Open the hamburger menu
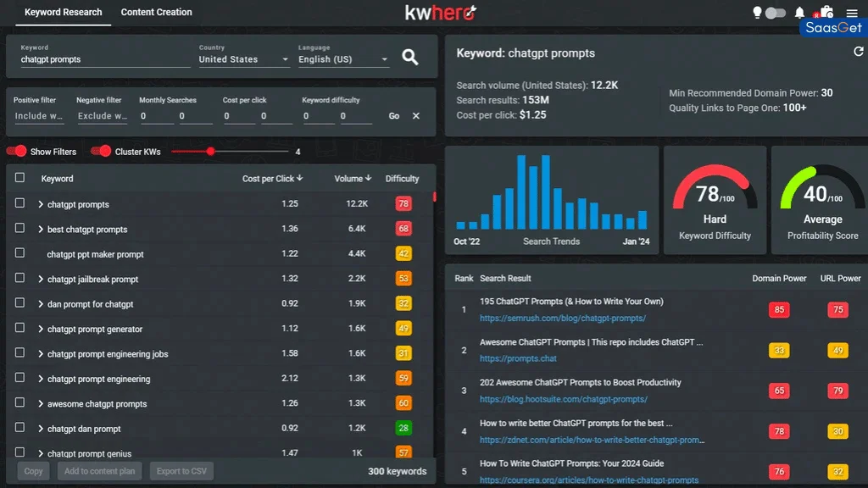Screen dimensions: 868x488 [852, 13]
